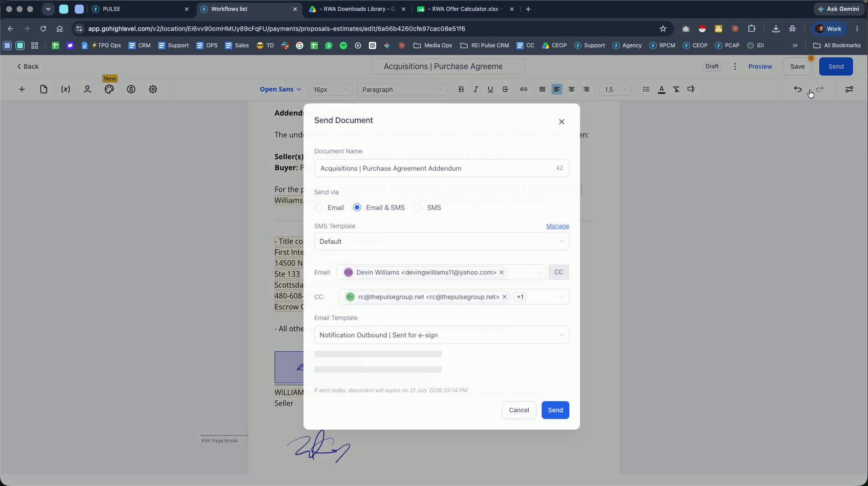Viewport: 868px width, 486px height.
Task: Click the blue Send button in the header
Action: pos(836,66)
